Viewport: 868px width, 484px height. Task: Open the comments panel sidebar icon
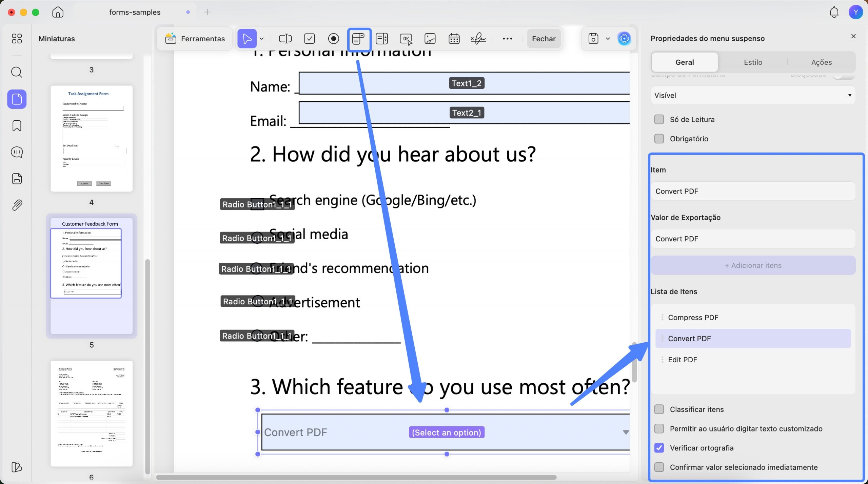(17, 152)
